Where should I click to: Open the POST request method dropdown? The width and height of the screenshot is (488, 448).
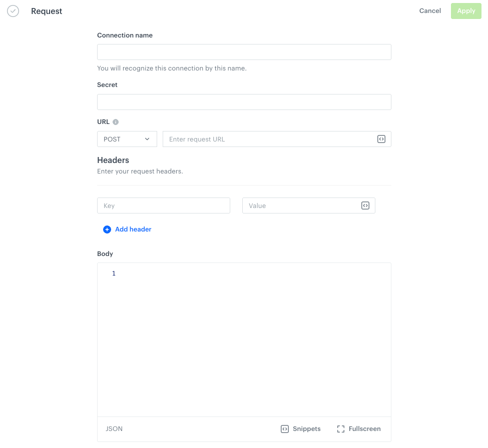coord(127,139)
